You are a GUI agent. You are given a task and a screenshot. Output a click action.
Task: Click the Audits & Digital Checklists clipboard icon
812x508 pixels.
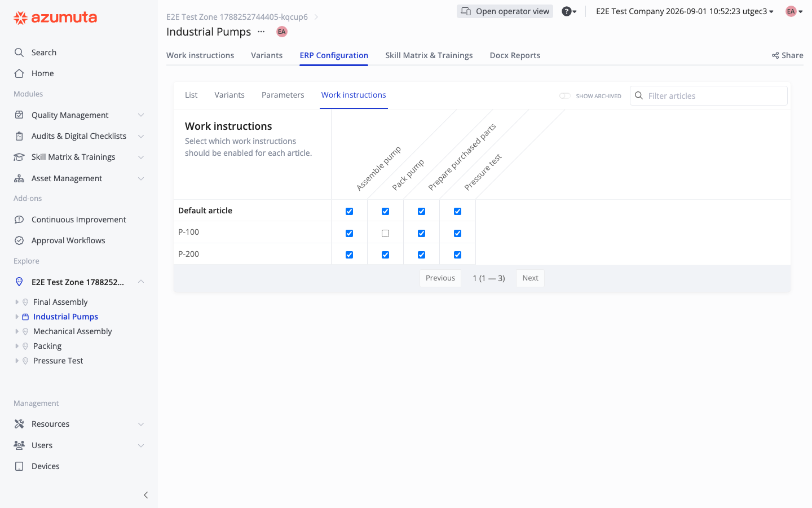click(19, 136)
